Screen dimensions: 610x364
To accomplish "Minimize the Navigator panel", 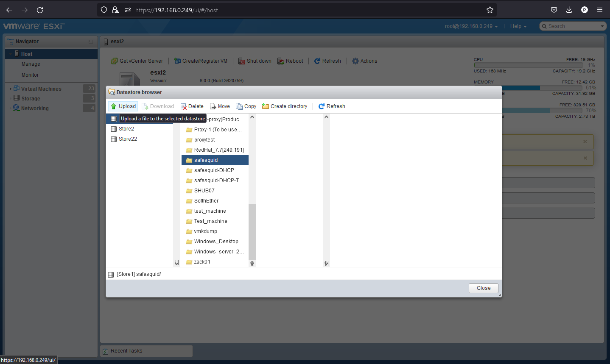I will (x=90, y=42).
